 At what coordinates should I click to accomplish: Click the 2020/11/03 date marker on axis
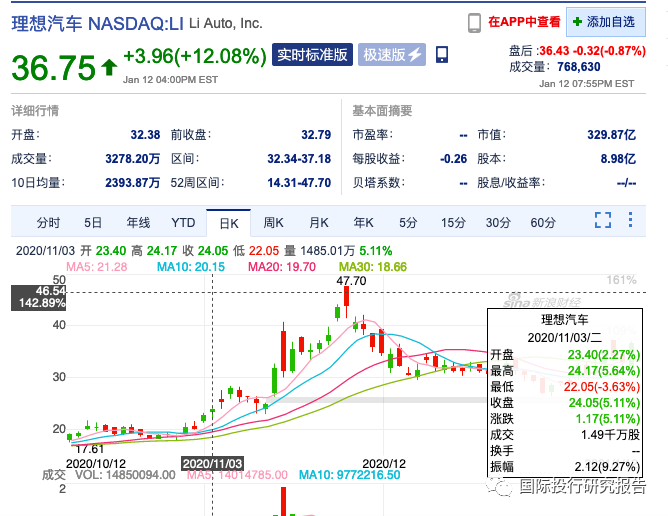(212, 464)
